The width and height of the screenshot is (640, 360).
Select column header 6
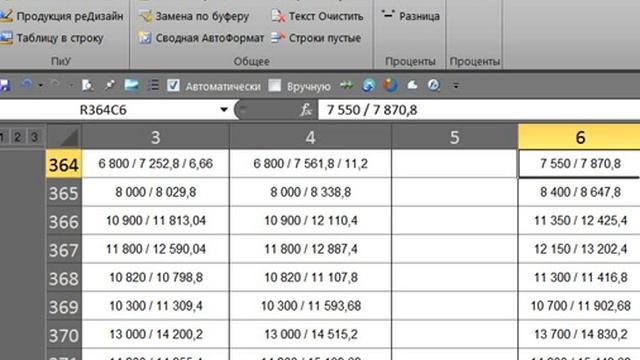(580, 137)
